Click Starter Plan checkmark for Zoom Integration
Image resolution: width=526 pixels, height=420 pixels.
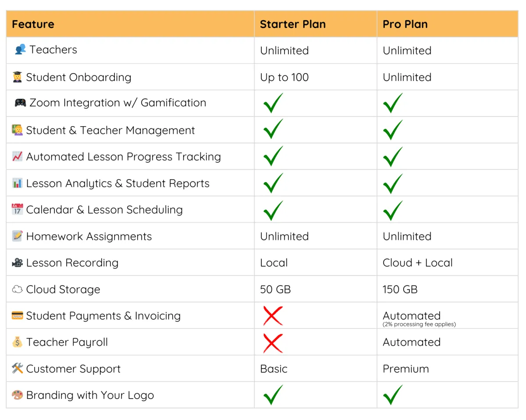pyautogui.click(x=273, y=103)
